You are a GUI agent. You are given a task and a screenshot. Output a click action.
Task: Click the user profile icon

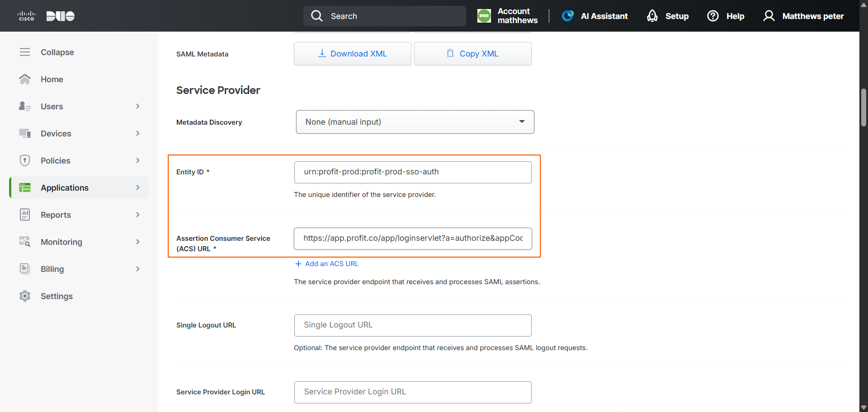769,16
